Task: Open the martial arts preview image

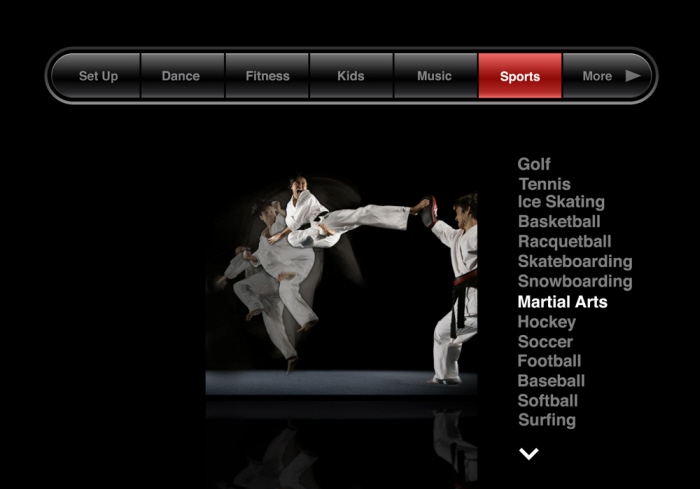Action: tap(342, 284)
